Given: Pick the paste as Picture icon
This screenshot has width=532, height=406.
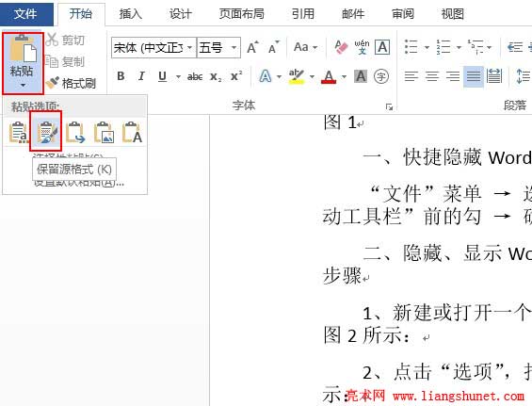Looking at the screenshot, I should [x=104, y=132].
